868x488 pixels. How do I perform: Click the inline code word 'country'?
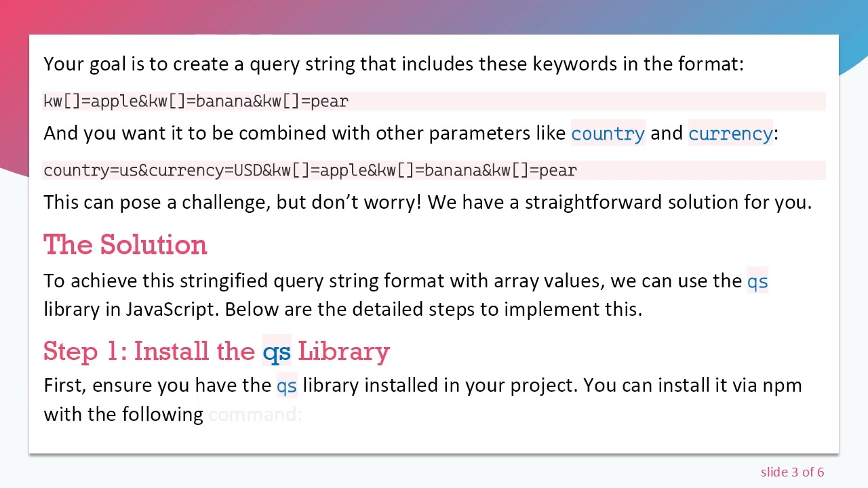click(x=608, y=134)
